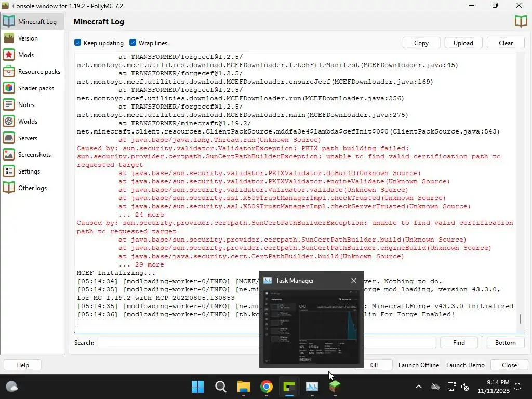Upload the log
Viewport: 532px width, 399px height.
pos(463,43)
